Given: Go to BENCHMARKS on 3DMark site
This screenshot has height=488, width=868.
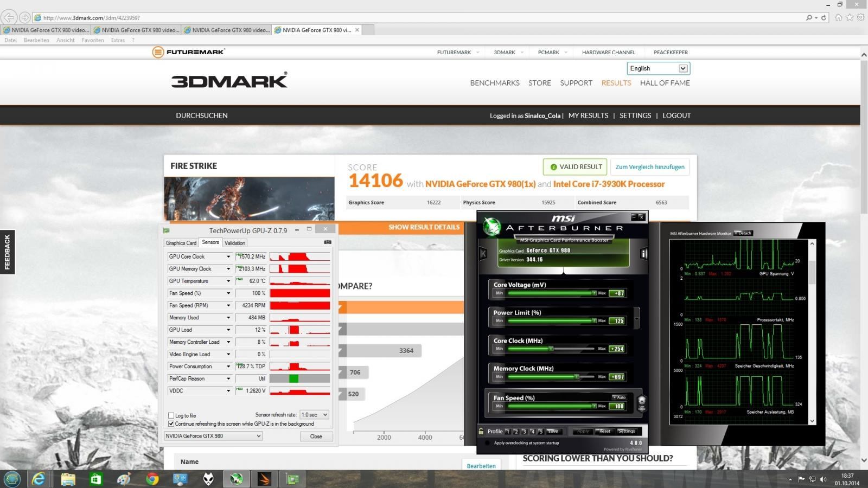Looking at the screenshot, I should tap(495, 83).
